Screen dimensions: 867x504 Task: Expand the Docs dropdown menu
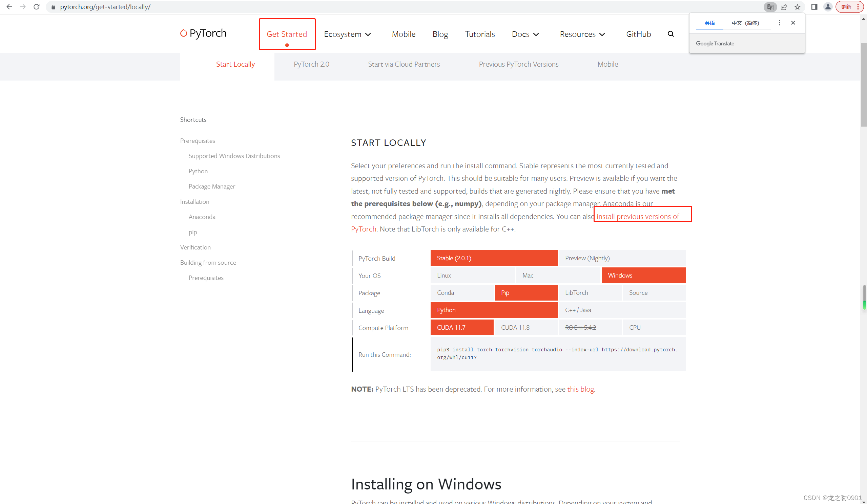click(525, 34)
